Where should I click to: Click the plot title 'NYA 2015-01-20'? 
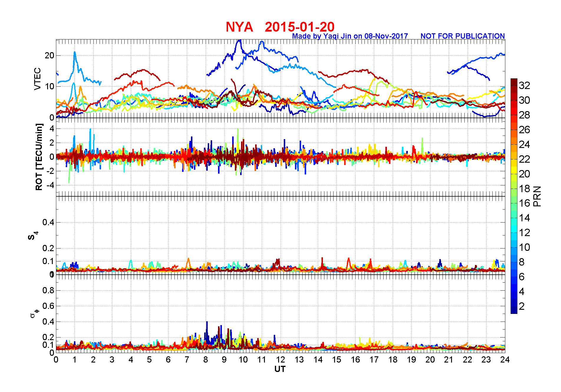280,27
